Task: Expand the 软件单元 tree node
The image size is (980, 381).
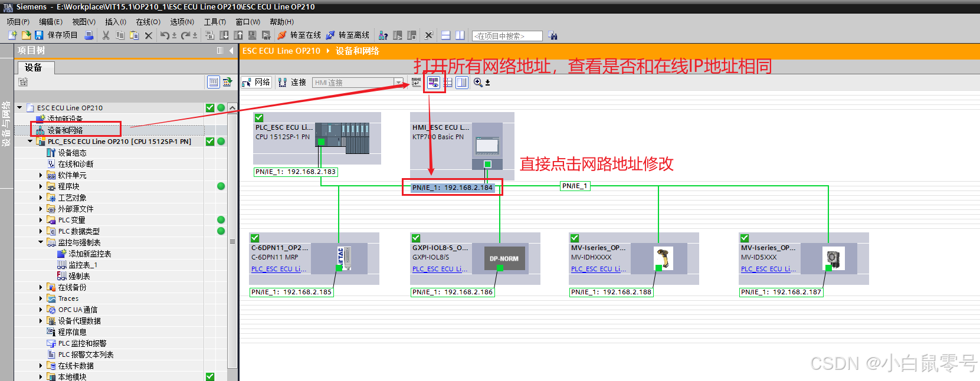Action: coord(41,175)
